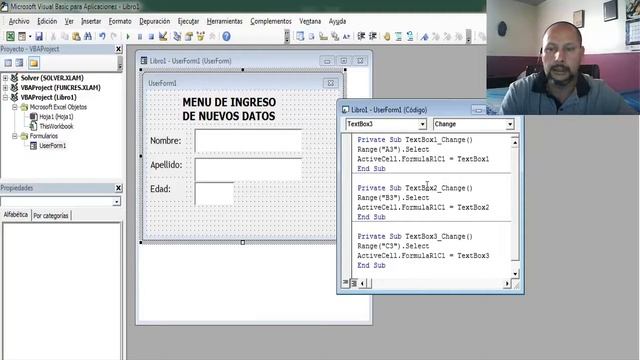
Task: Run the macro with the green play icon
Action: pos(128,36)
